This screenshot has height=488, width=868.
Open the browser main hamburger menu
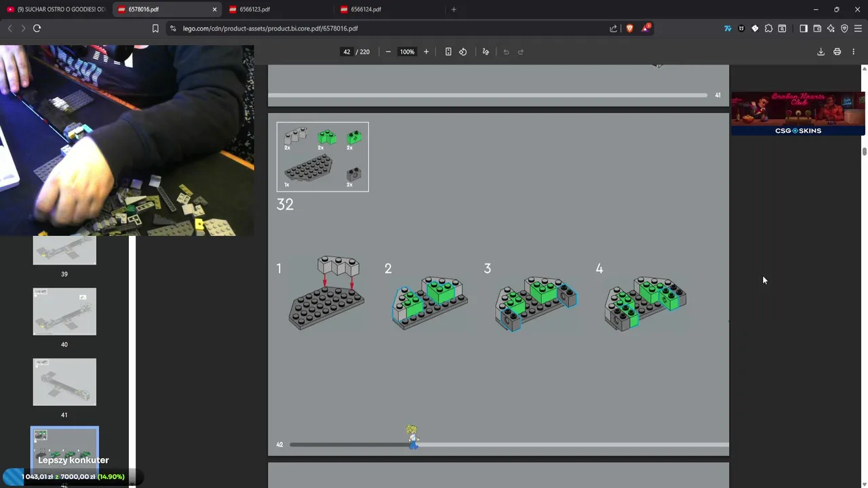coord(858,28)
